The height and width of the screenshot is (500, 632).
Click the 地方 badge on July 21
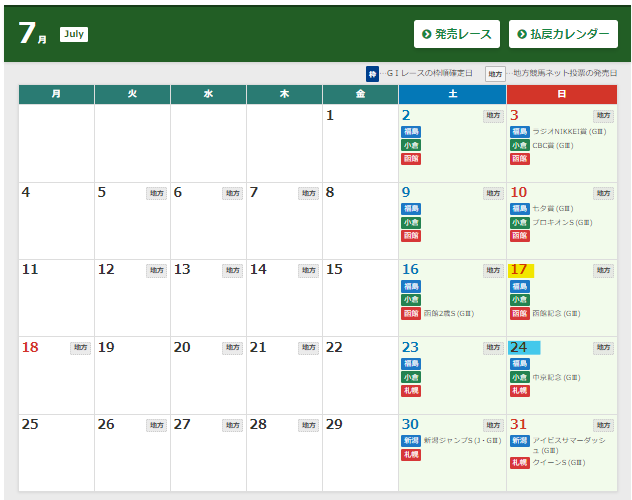coord(309,348)
